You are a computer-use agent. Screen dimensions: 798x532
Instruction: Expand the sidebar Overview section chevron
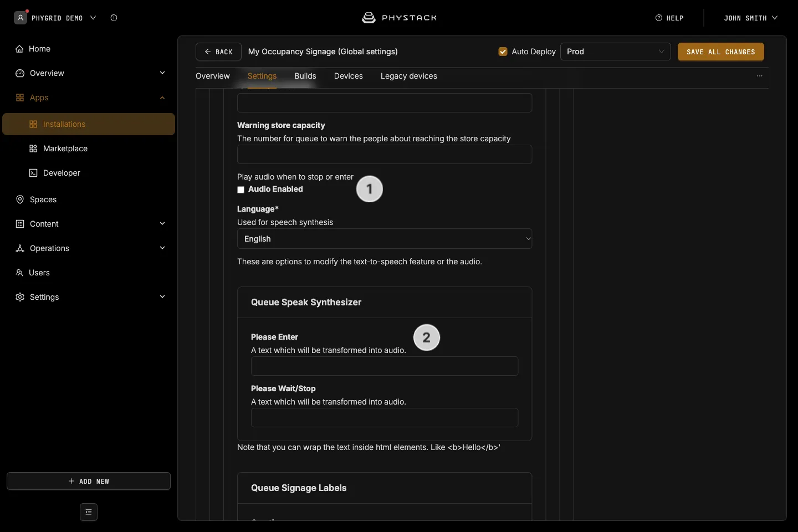[x=162, y=73]
